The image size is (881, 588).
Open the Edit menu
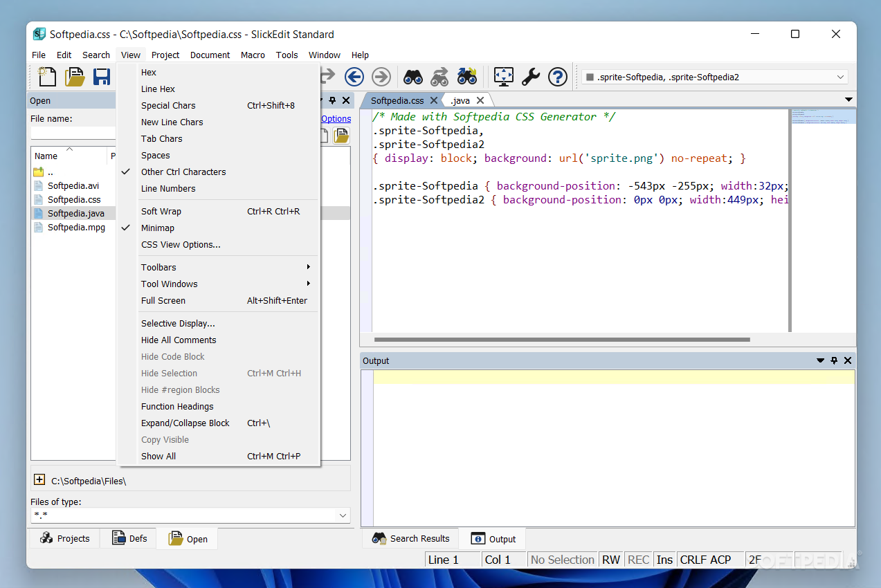coord(64,55)
